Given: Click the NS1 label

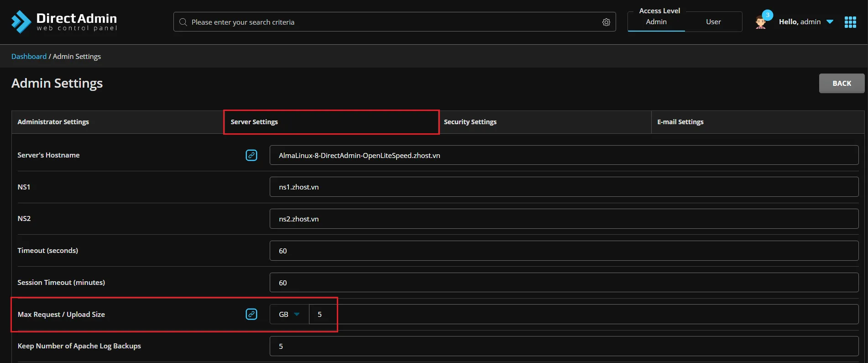Looking at the screenshot, I should (24, 187).
